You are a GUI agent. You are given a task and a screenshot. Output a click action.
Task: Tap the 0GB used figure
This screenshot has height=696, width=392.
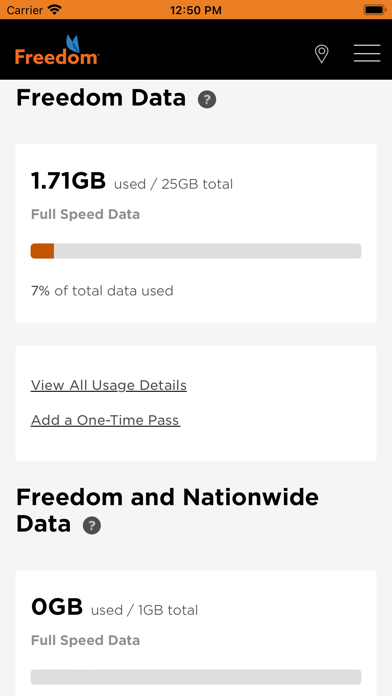tap(57, 607)
